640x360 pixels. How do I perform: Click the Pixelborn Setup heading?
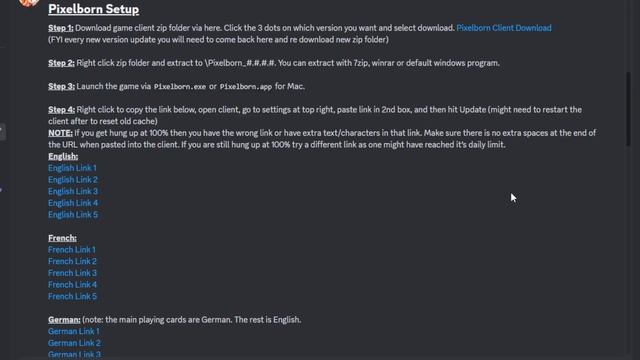(93, 9)
